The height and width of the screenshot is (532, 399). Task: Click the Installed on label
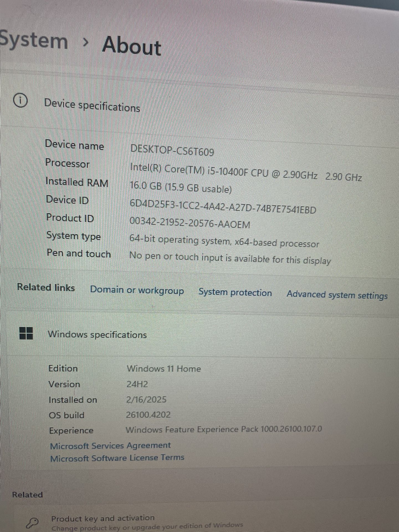(x=73, y=400)
